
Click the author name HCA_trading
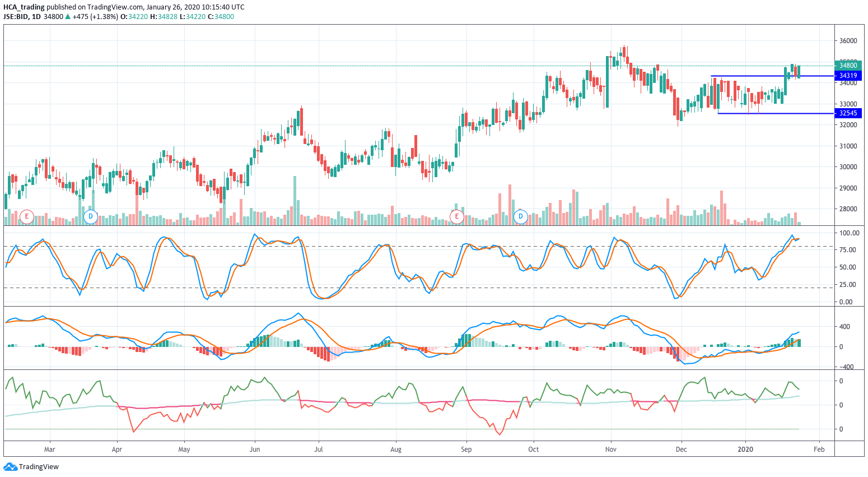click(24, 7)
